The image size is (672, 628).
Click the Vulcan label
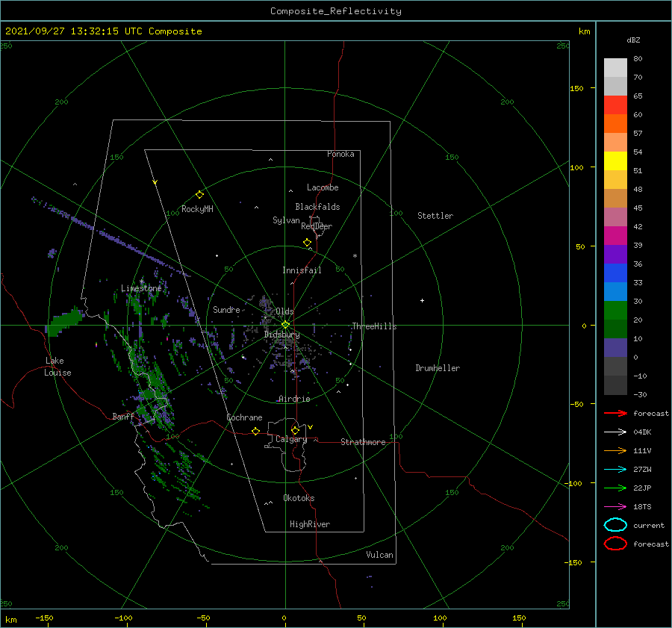click(x=380, y=555)
